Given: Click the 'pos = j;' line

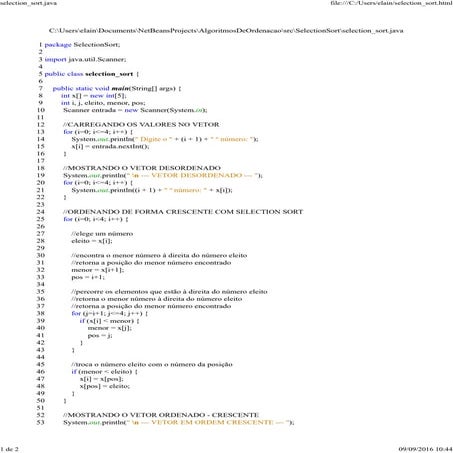Looking at the screenshot, I should click(100, 336).
